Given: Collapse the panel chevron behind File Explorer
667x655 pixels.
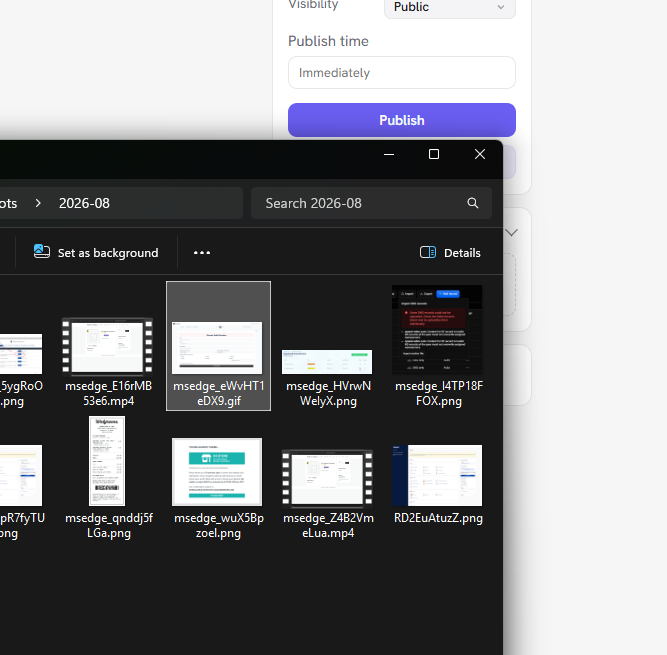Looking at the screenshot, I should pos(512,233).
